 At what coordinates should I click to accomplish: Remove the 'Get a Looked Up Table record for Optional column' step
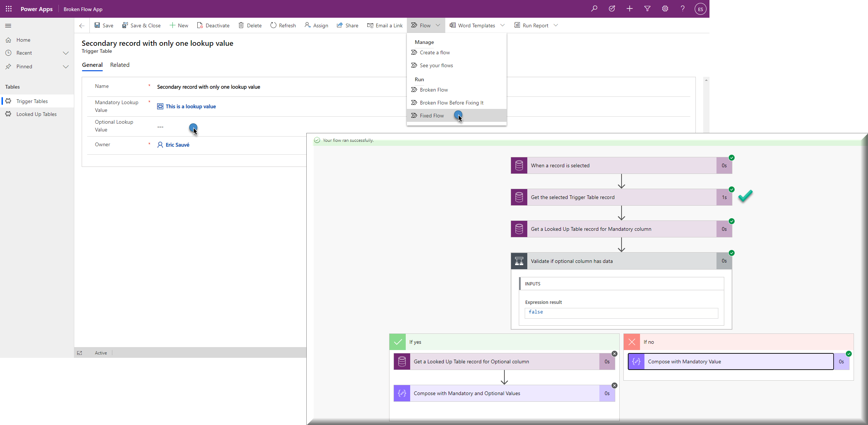coord(615,353)
